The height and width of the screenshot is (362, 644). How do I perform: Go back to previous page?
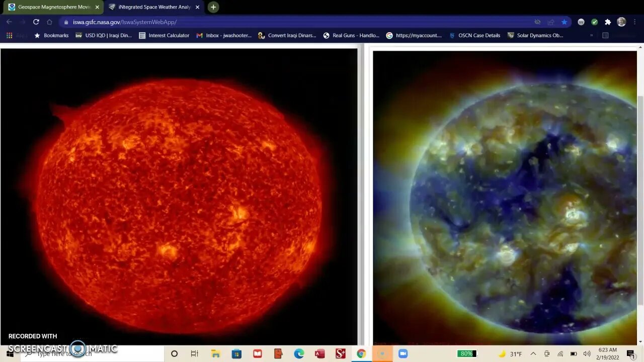click(x=9, y=22)
